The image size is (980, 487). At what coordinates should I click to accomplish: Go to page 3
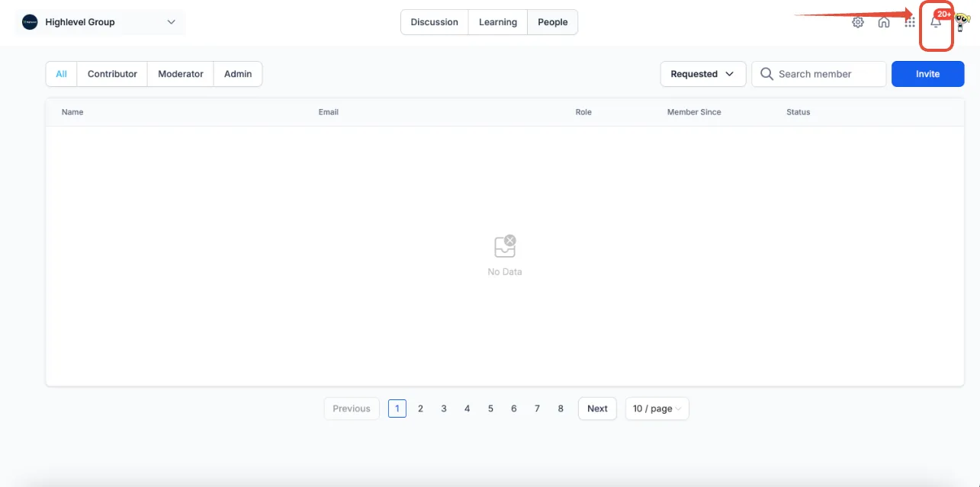[444, 409]
